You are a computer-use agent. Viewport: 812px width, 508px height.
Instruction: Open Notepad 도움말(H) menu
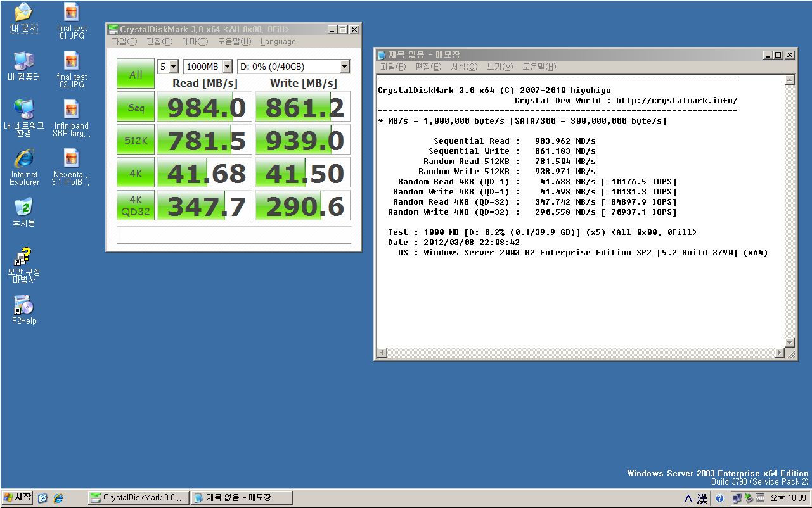coord(539,67)
